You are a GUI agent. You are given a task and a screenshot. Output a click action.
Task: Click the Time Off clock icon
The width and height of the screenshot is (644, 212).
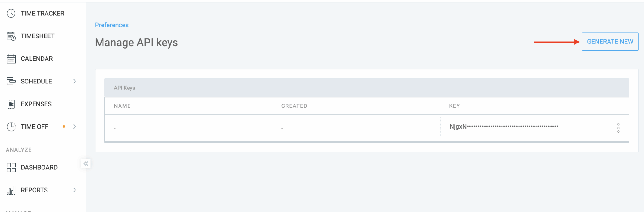click(x=11, y=127)
